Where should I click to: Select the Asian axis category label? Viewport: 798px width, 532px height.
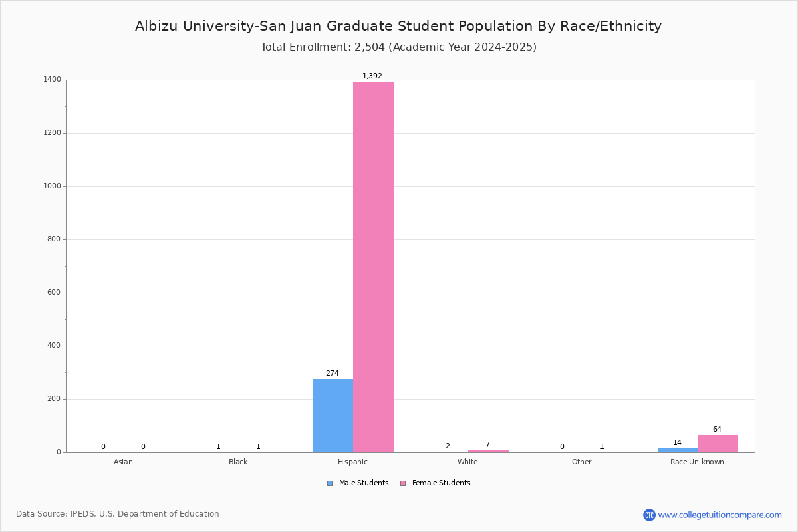[123, 462]
